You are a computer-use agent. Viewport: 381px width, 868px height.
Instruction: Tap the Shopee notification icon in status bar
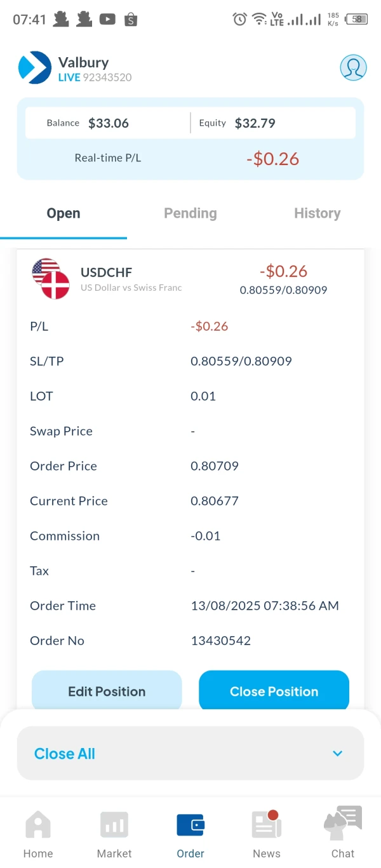click(131, 20)
